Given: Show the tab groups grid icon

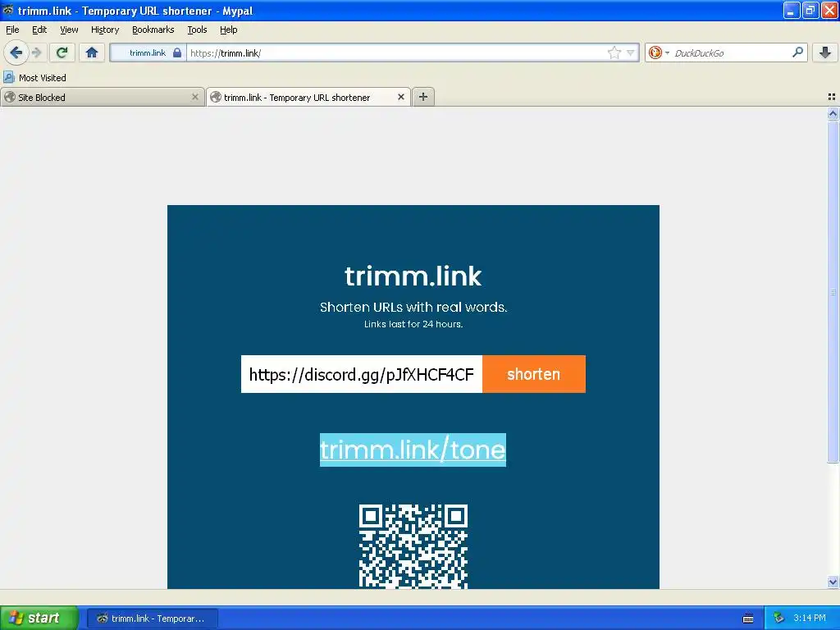Looking at the screenshot, I should click(x=832, y=97).
